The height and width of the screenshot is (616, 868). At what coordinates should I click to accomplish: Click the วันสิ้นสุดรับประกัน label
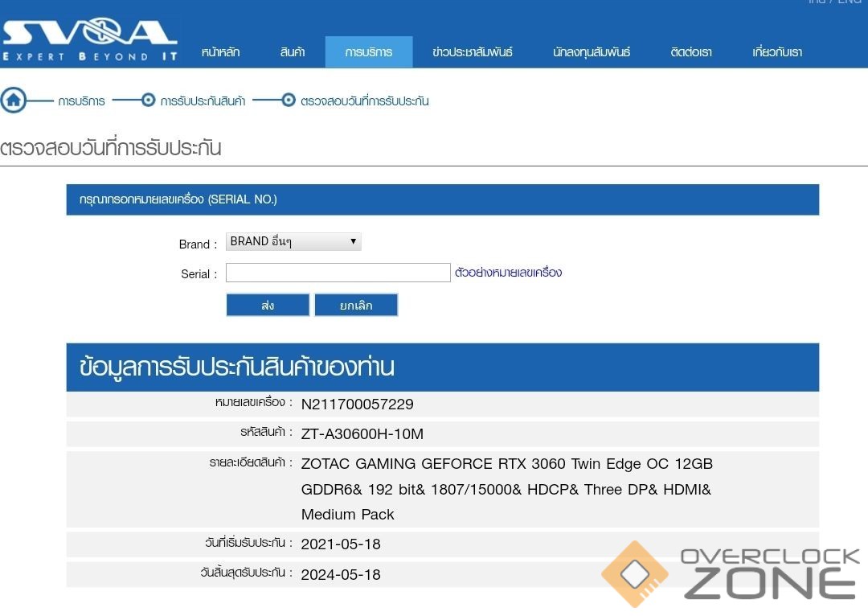(x=247, y=573)
